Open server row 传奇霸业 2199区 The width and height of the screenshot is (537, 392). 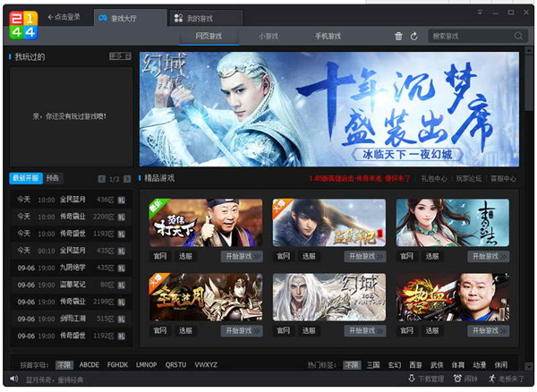(x=72, y=302)
